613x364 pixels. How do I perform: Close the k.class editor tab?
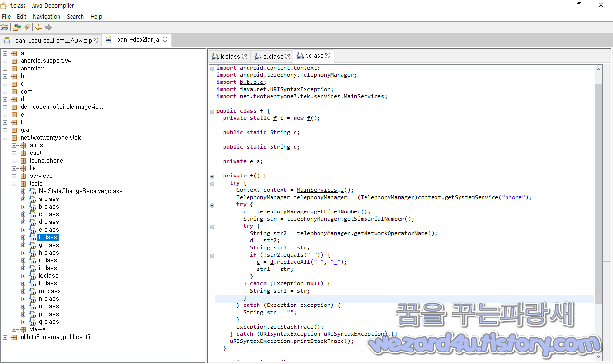click(244, 57)
